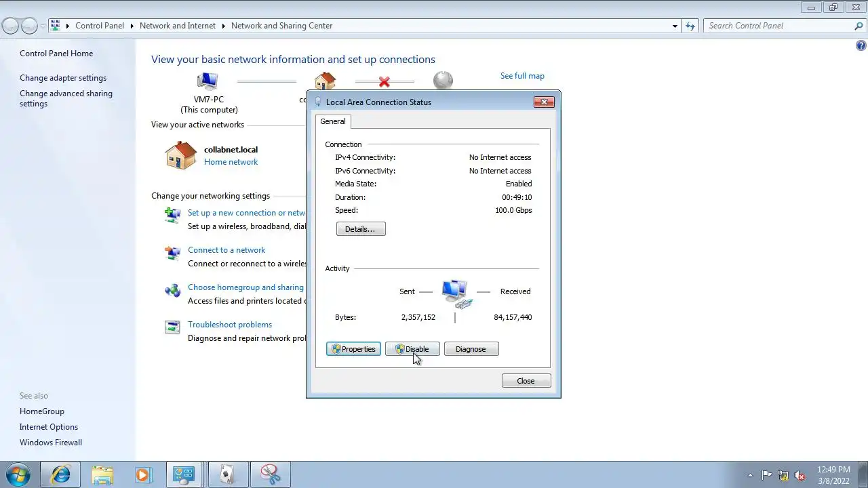The image size is (868, 488).
Task: Click the Snipping Tool taskbar icon
Action: coord(270,474)
